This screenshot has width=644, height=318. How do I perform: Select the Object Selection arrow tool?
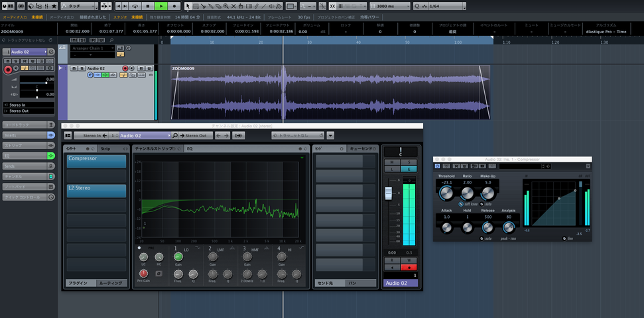188,6
